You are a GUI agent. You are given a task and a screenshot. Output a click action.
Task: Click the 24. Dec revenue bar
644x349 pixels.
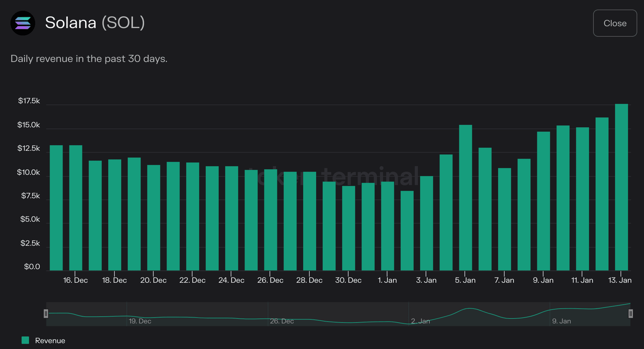(232, 218)
